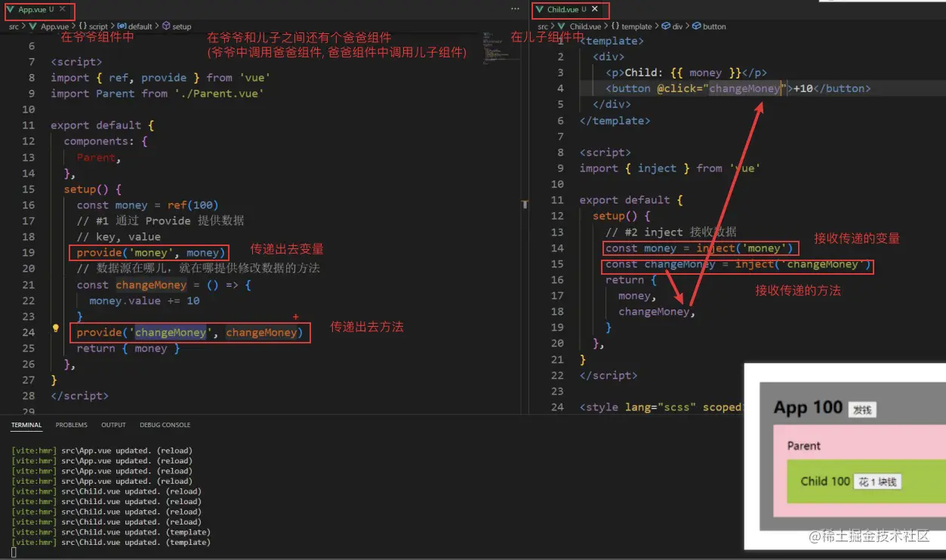
Task: Click "provide('money', money)" code line
Action: 150,253
